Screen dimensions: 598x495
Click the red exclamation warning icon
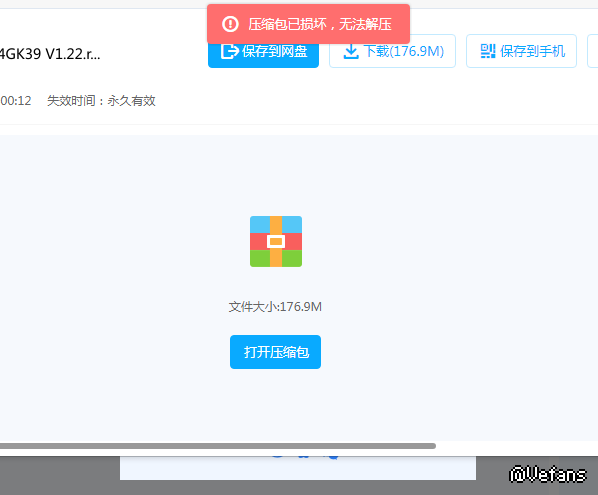230,24
